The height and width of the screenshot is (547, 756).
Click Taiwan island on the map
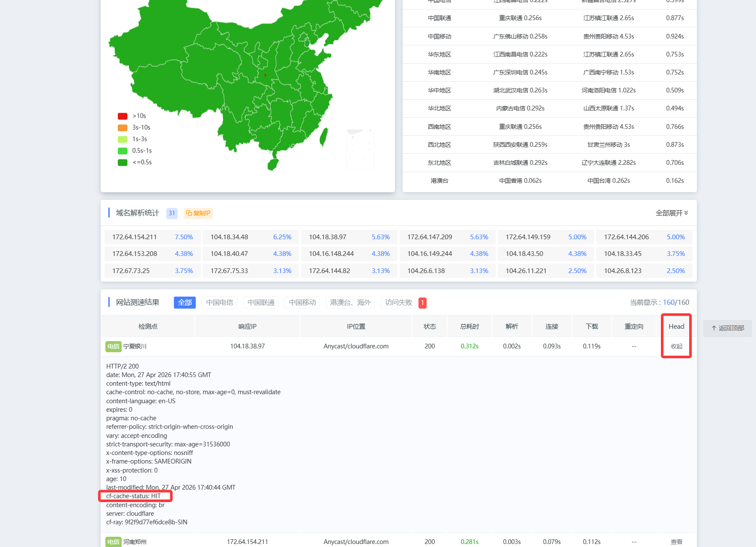pyautogui.click(x=324, y=137)
